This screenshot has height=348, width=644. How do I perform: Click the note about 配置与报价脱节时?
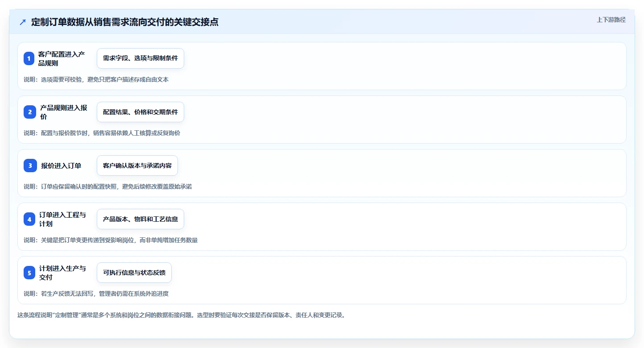(102, 133)
